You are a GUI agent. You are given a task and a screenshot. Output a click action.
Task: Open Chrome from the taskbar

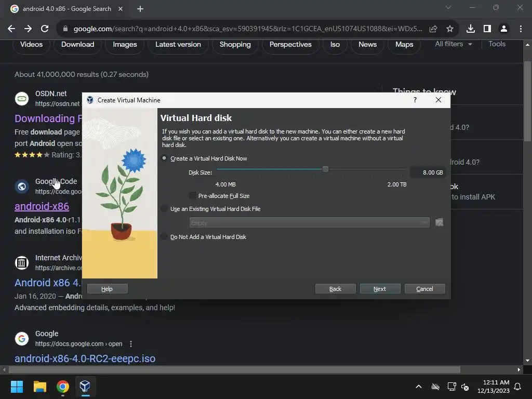pos(63,387)
